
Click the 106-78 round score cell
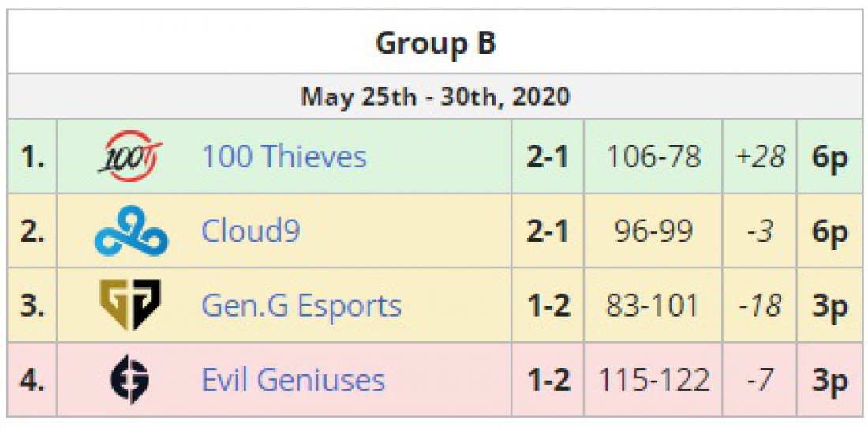653,156
